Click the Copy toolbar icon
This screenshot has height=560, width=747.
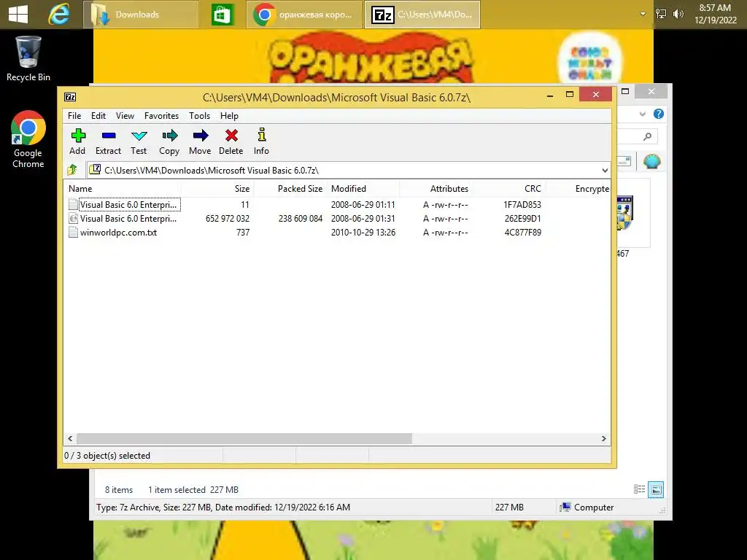point(169,141)
